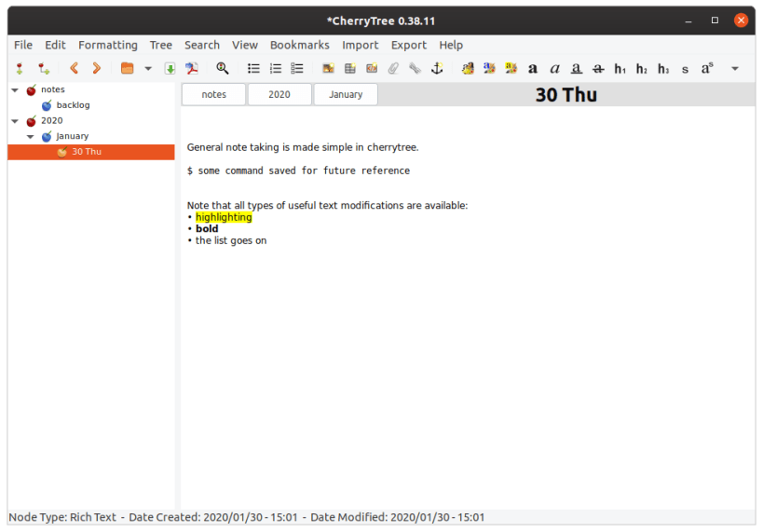Go forward to next visited node
763x532 pixels.
pos(96,68)
